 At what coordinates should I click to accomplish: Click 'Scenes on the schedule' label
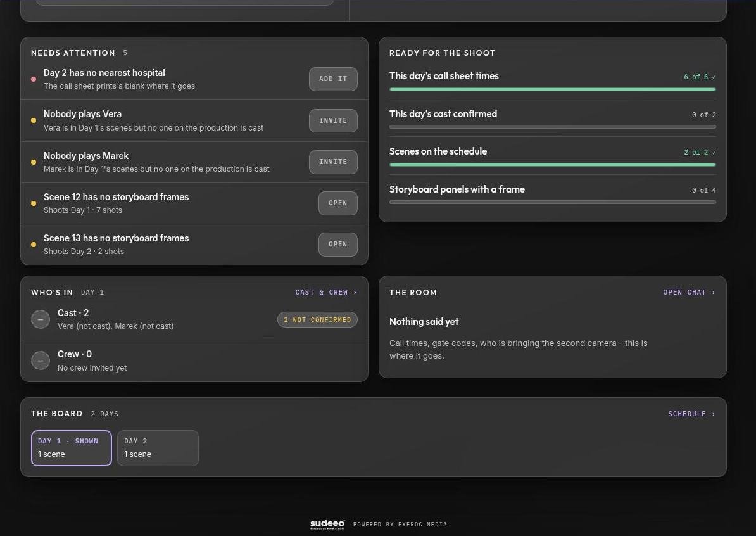[x=438, y=151]
